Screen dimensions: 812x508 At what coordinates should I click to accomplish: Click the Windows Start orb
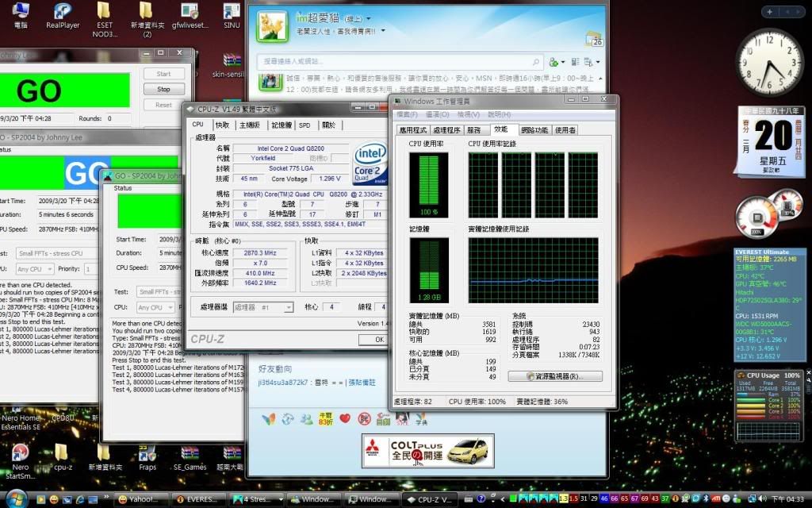[16, 498]
